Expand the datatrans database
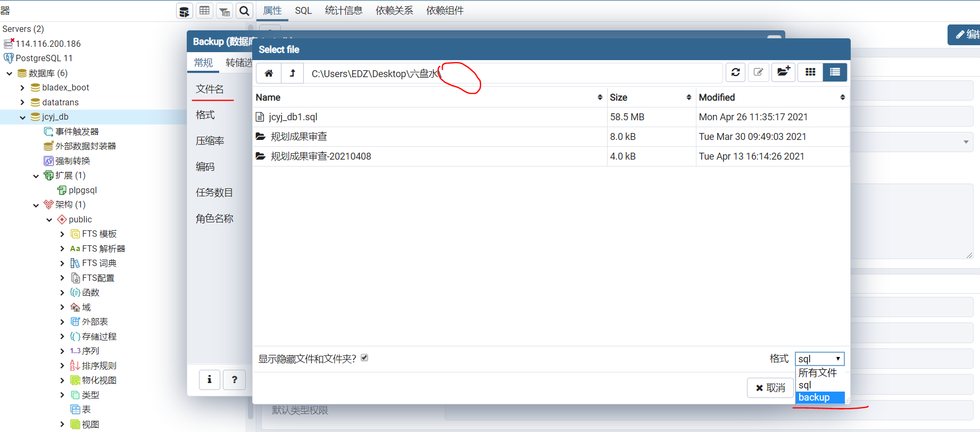This screenshot has width=980, height=432. pos(22,102)
